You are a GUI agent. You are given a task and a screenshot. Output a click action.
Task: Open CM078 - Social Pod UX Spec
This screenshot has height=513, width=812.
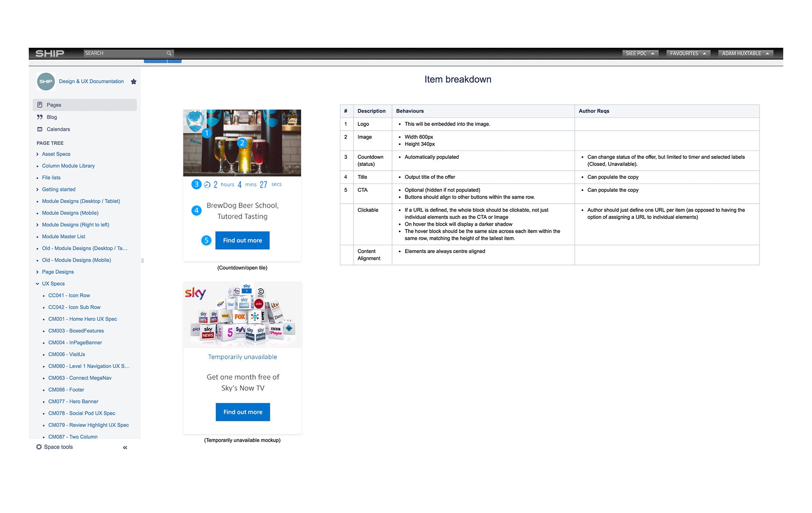pyautogui.click(x=82, y=414)
